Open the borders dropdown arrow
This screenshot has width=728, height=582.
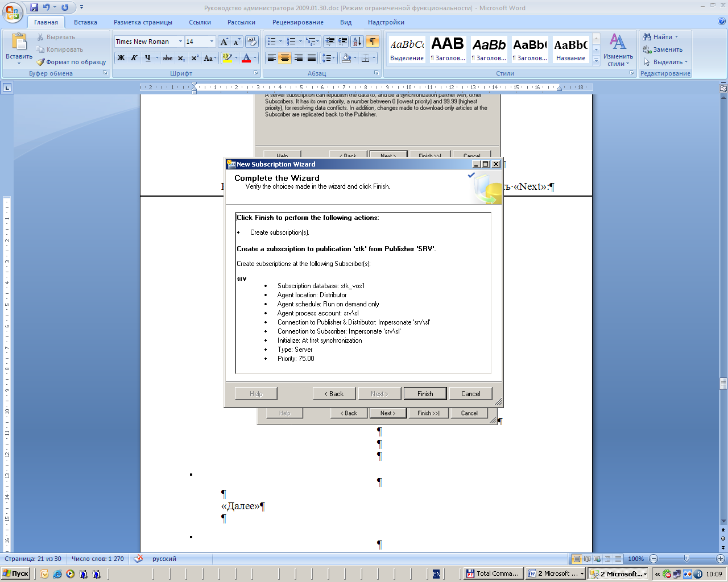374,58
